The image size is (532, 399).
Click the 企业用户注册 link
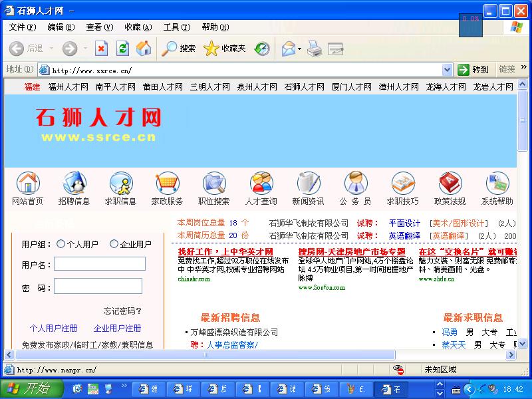click(x=118, y=329)
